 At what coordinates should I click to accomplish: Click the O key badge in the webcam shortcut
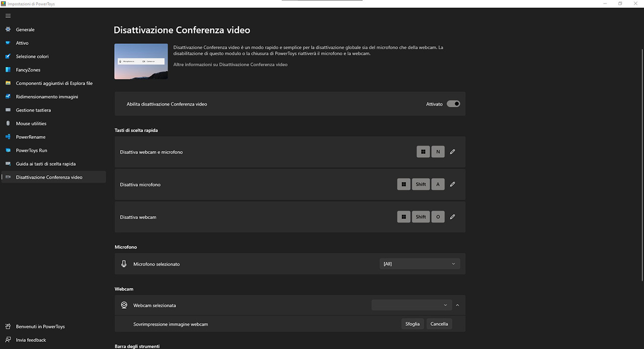pos(438,217)
